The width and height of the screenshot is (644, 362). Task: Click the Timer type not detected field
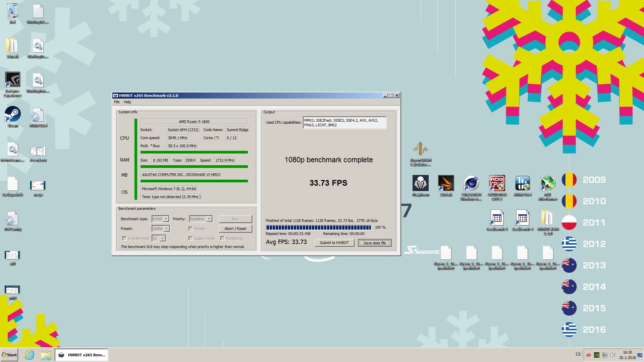point(171,197)
